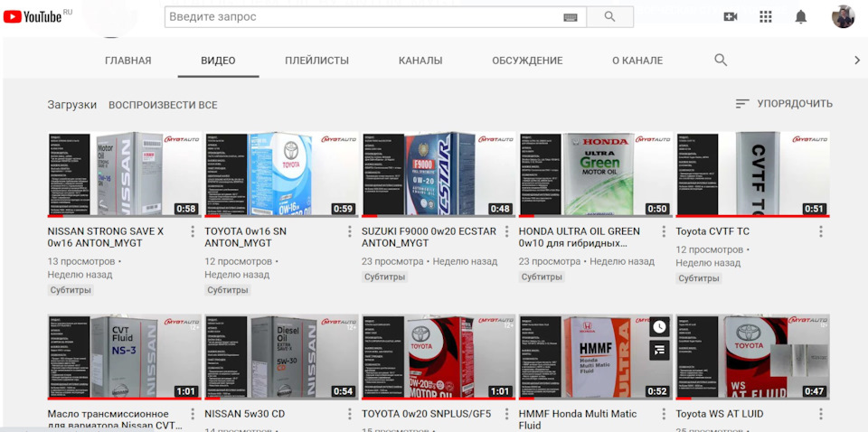Open the ОБСУЖДЕНИЕ tab
This screenshot has height=432, width=868.
[x=527, y=61]
